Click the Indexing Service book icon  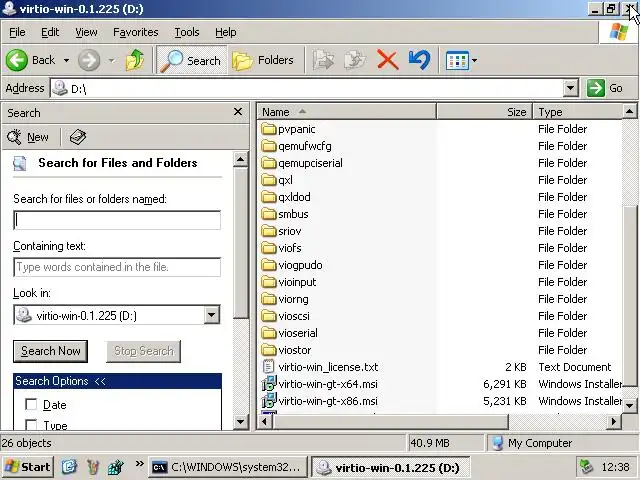click(78, 137)
